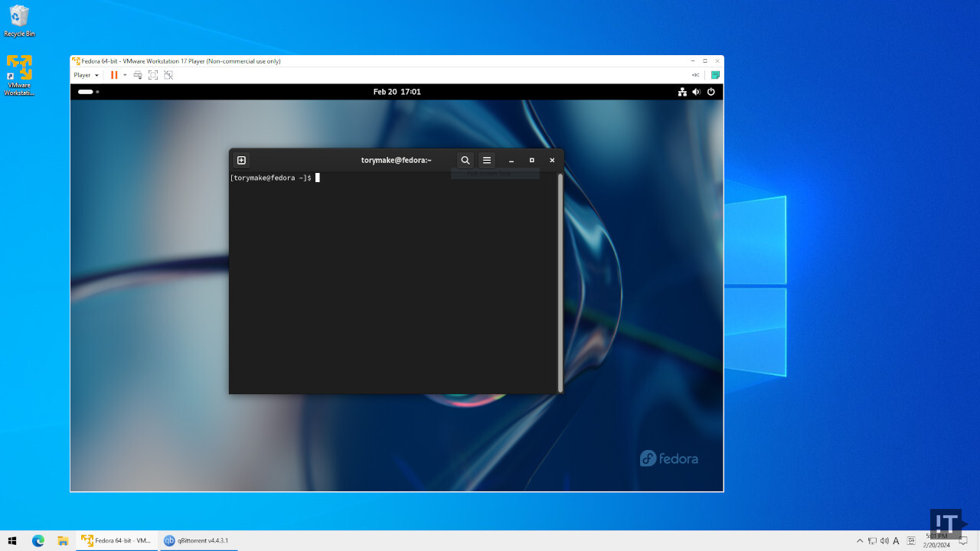
Task: Switch to qBittorrent in the taskbar
Action: 197,540
